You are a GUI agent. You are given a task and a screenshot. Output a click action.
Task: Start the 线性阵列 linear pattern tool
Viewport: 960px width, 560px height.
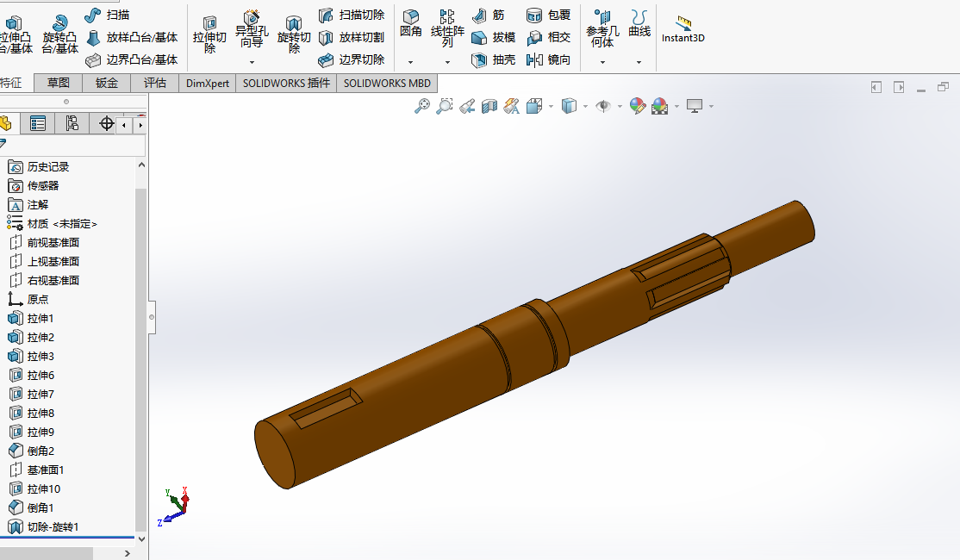(x=447, y=28)
